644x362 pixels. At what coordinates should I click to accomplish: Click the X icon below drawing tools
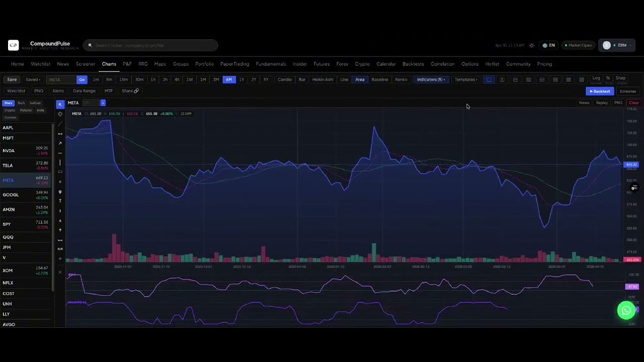click(x=60, y=273)
